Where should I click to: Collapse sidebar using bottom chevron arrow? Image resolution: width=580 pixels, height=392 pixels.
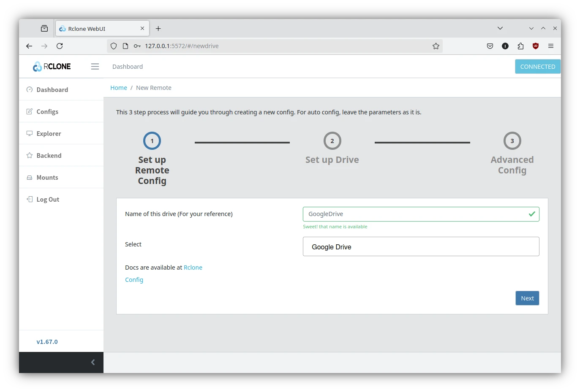93,362
